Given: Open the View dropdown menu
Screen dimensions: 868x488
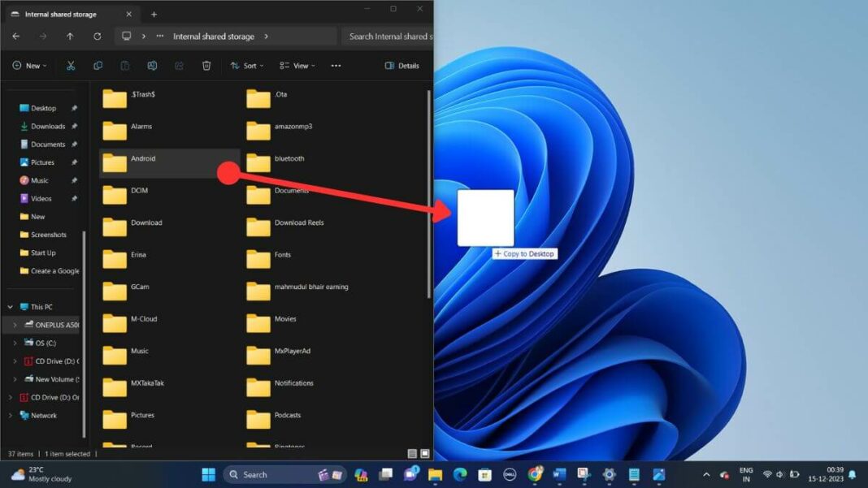Looking at the screenshot, I should (297, 66).
